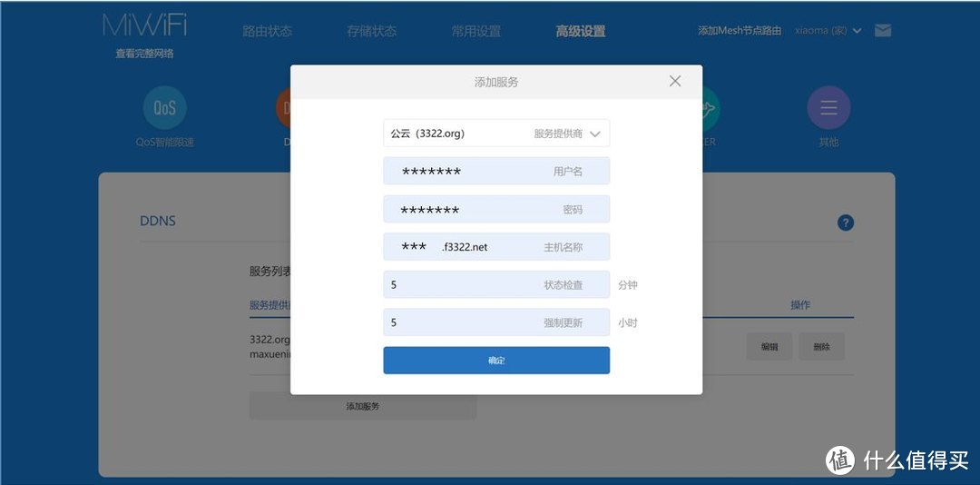Focus the 密码 password field
980x485 pixels.
(496, 209)
